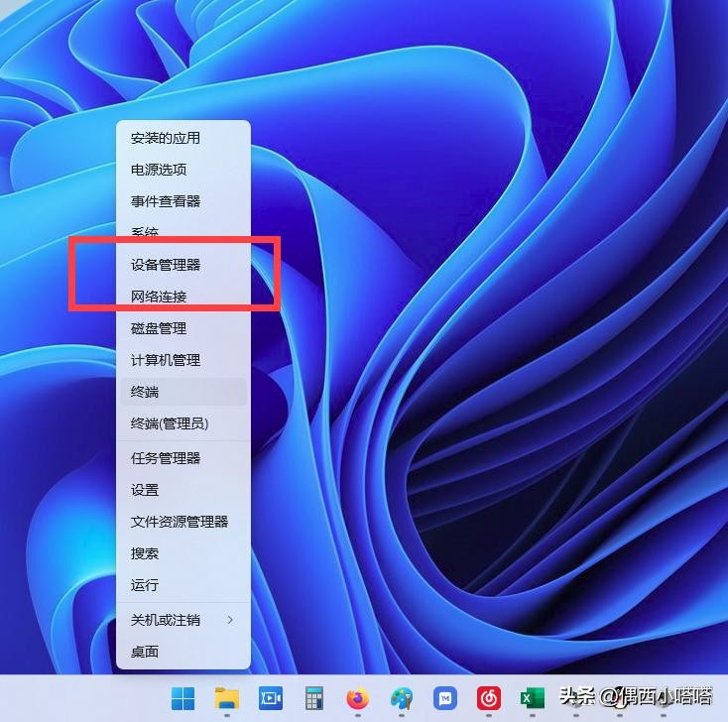Open the blue video recorder taskbar app
Image resolution: width=728 pixels, height=722 pixels.
pos(270,698)
